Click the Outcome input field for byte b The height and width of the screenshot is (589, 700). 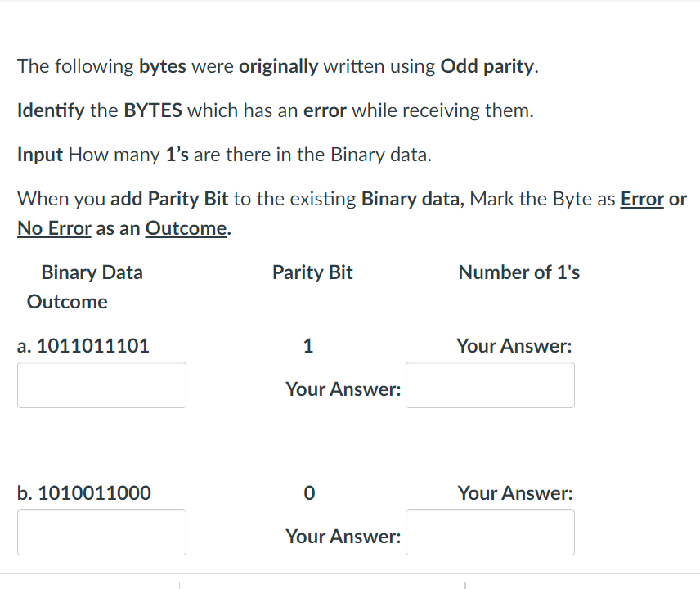click(101, 532)
